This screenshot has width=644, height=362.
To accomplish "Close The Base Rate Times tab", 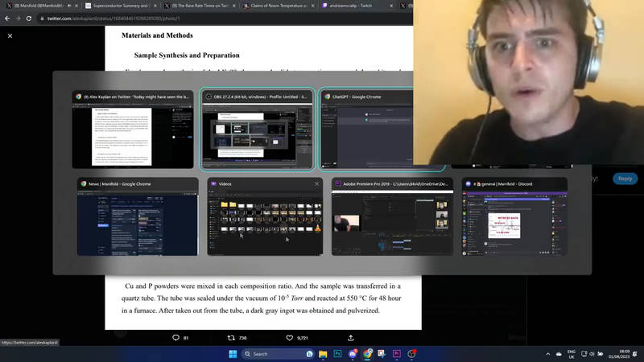I will (234, 6).
